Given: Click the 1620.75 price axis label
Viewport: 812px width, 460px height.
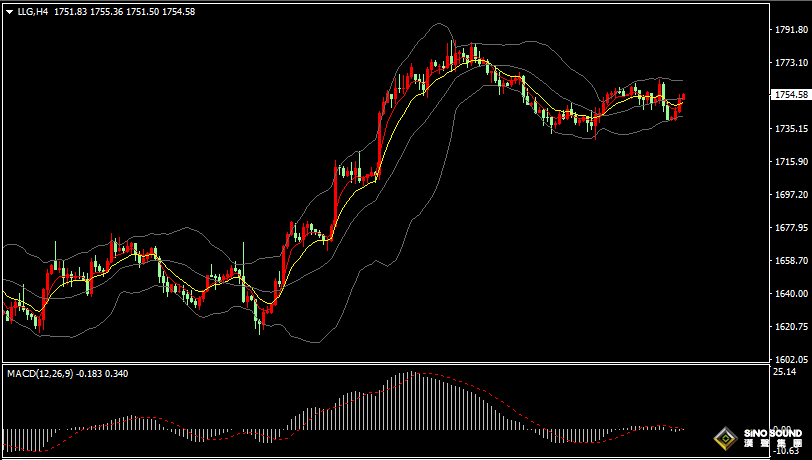Looking at the screenshot, I should [x=790, y=327].
